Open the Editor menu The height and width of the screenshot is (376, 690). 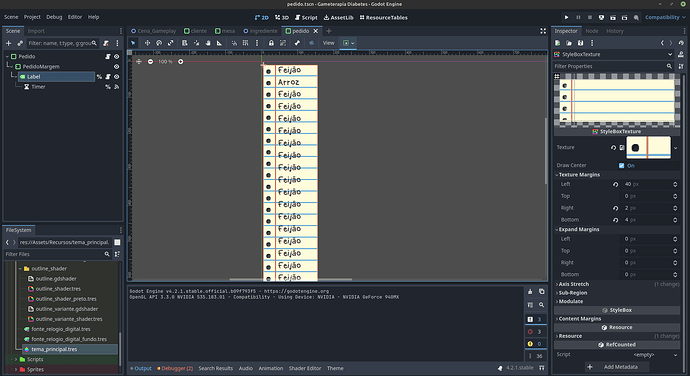75,17
